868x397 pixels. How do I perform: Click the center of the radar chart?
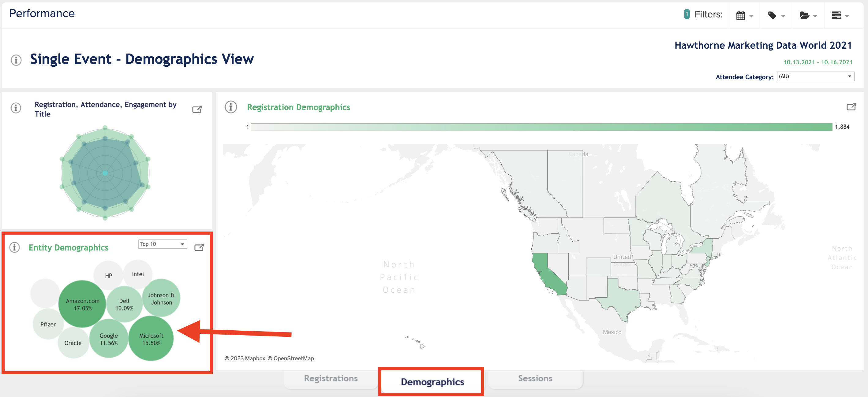105,173
